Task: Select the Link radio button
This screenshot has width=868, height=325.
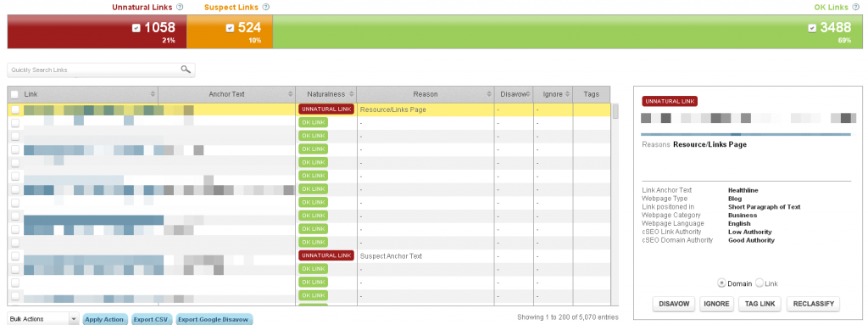Action: pyautogui.click(x=759, y=283)
